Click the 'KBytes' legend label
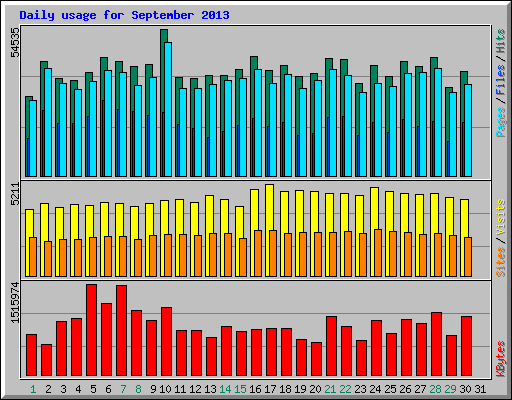Screen dimensions: 512x400 (500, 359)
